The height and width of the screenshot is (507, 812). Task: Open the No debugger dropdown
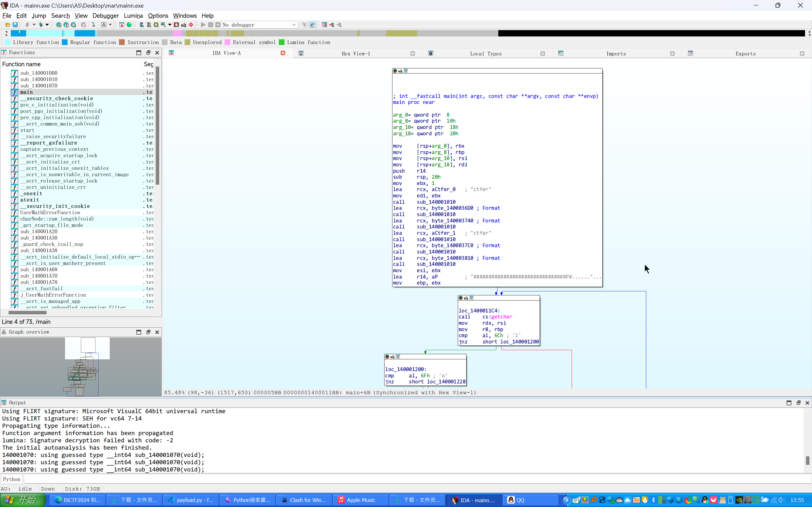(x=294, y=25)
